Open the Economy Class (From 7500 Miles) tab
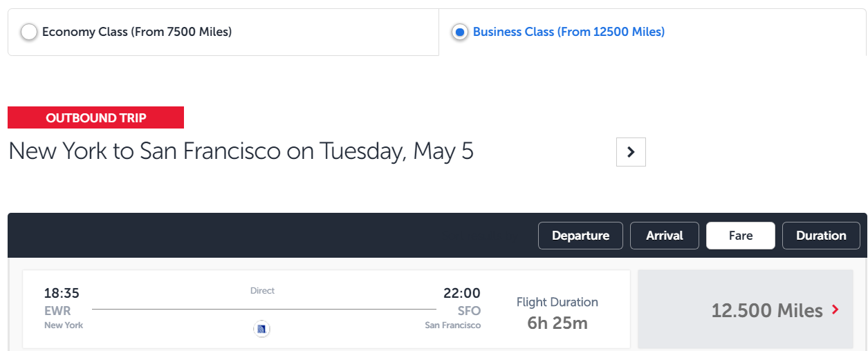Image resolution: width=868 pixels, height=351 pixels. click(x=223, y=32)
